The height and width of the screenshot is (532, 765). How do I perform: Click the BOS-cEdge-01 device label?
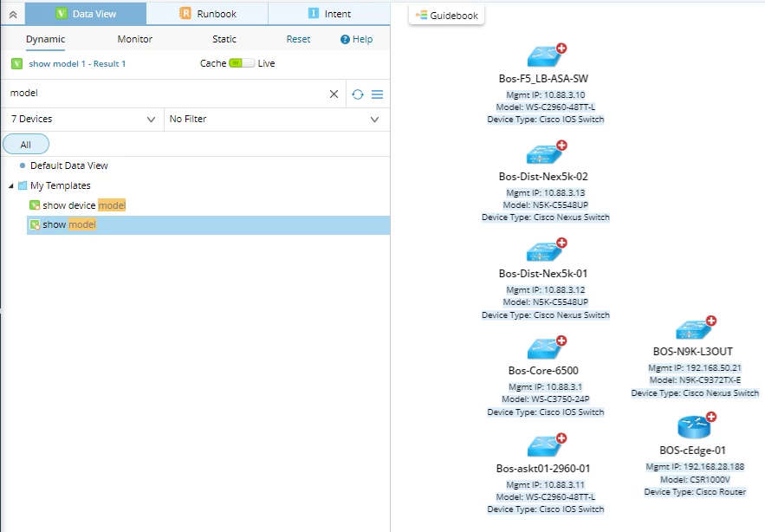click(693, 450)
